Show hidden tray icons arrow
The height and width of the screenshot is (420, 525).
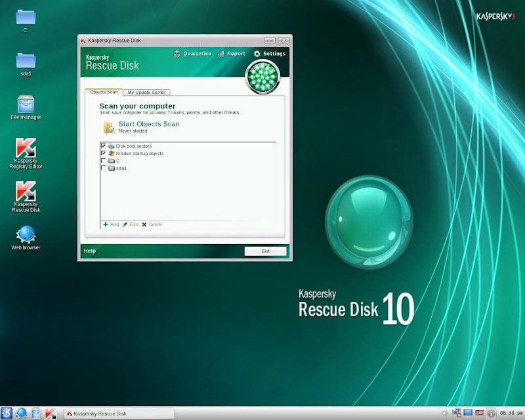(x=444, y=413)
